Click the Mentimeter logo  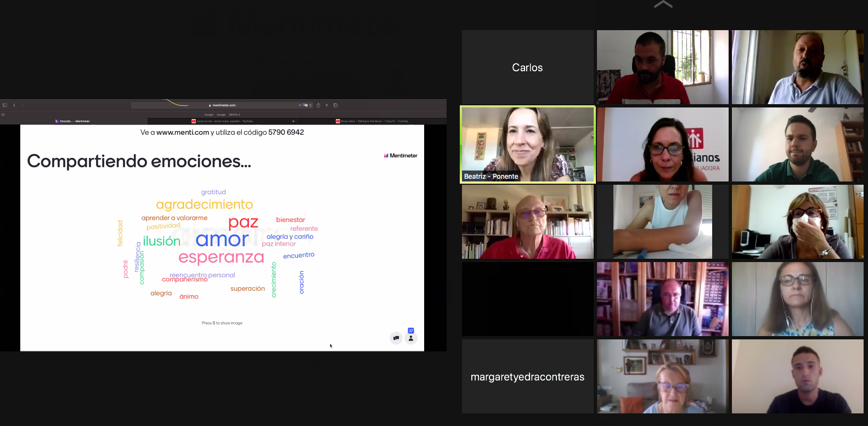pyautogui.click(x=401, y=156)
